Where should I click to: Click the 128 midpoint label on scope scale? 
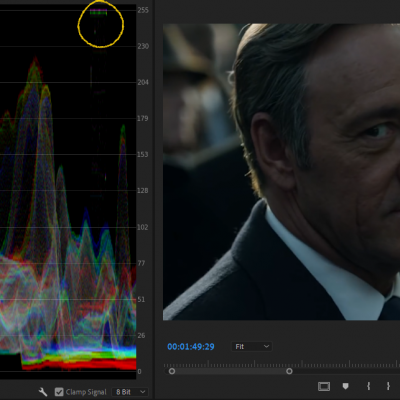143,191
